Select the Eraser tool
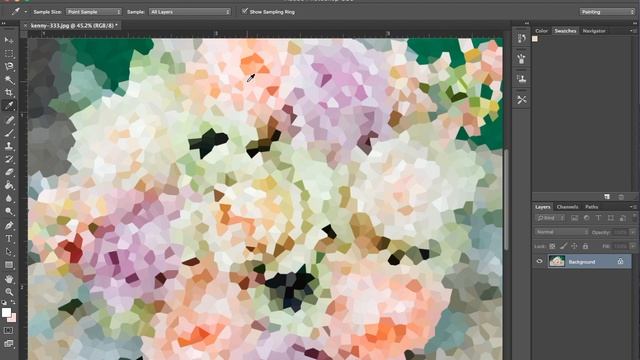640x360 pixels. coord(9,172)
